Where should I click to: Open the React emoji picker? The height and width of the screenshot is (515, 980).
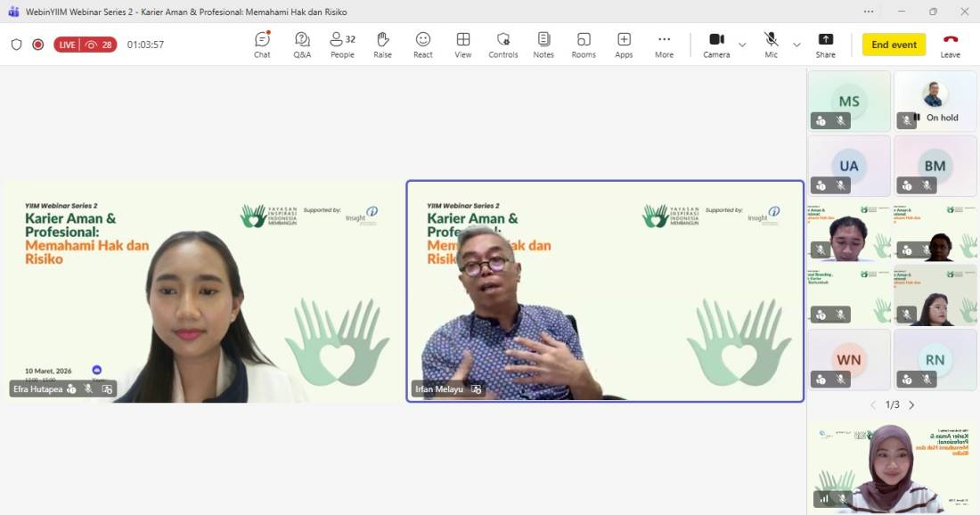click(x=423, y=45)
